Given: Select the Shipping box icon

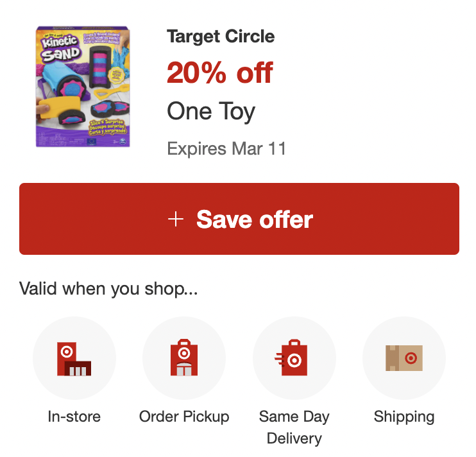Looking at the screenshot, I should pos(404,358).
